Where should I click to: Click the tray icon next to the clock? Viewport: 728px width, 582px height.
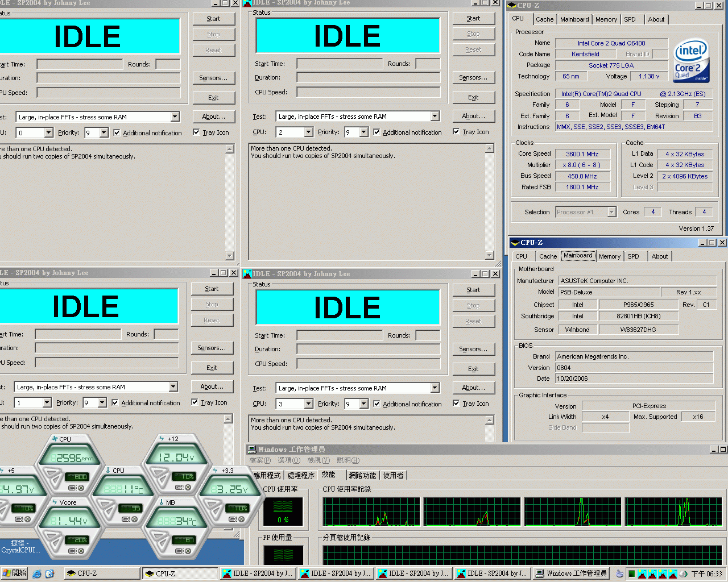point(683,574)
